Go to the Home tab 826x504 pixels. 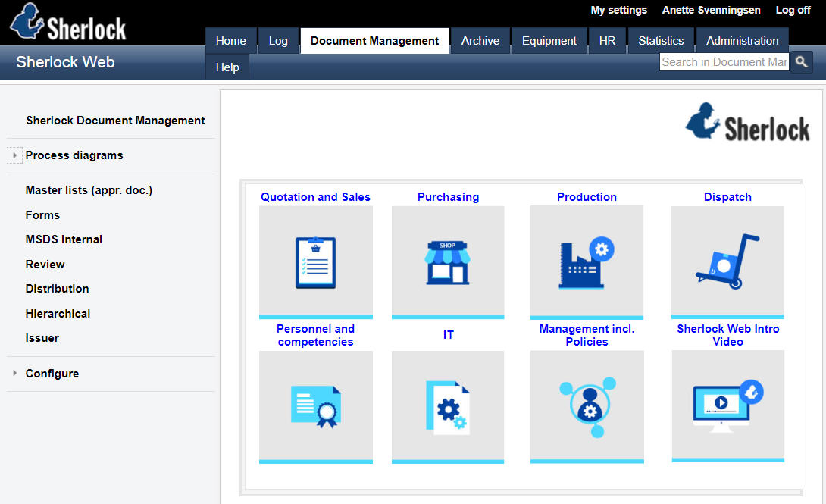click(230, 41)
